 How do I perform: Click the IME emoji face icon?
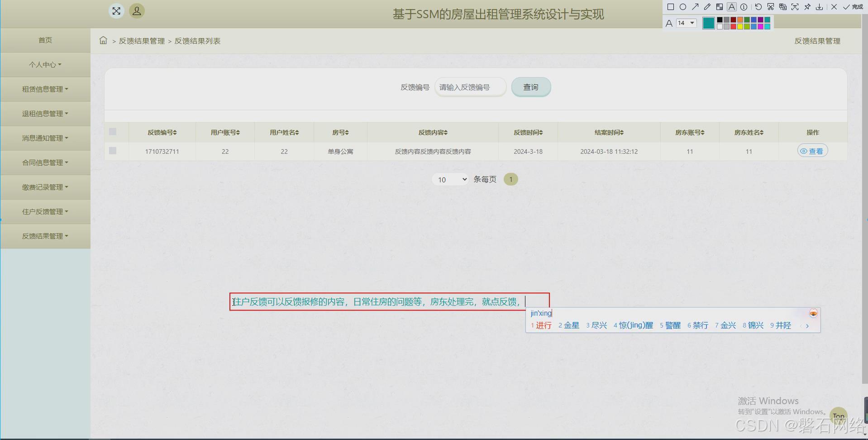point(813,313)
